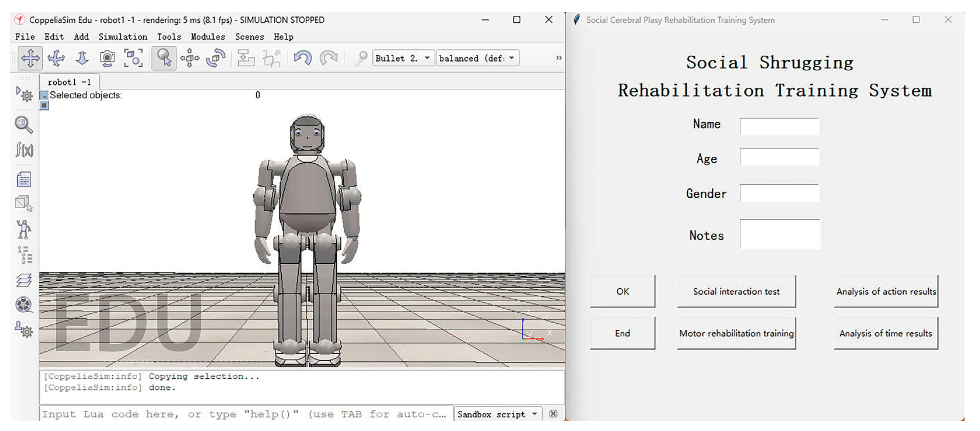Activate the object shift/translate tool

point(190,58)
